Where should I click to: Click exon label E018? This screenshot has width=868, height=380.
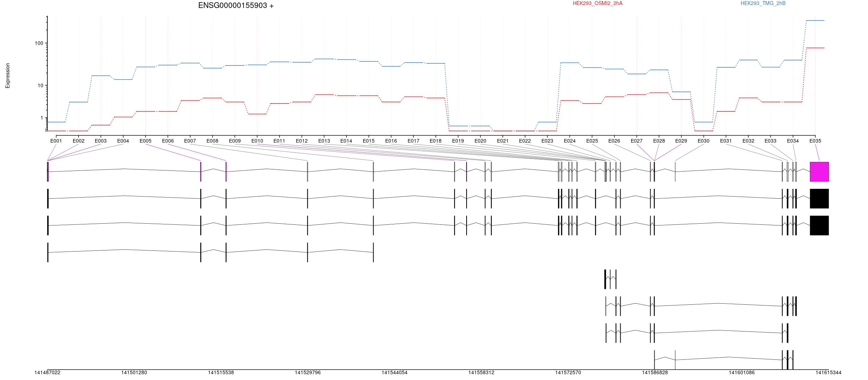[435, 141]
